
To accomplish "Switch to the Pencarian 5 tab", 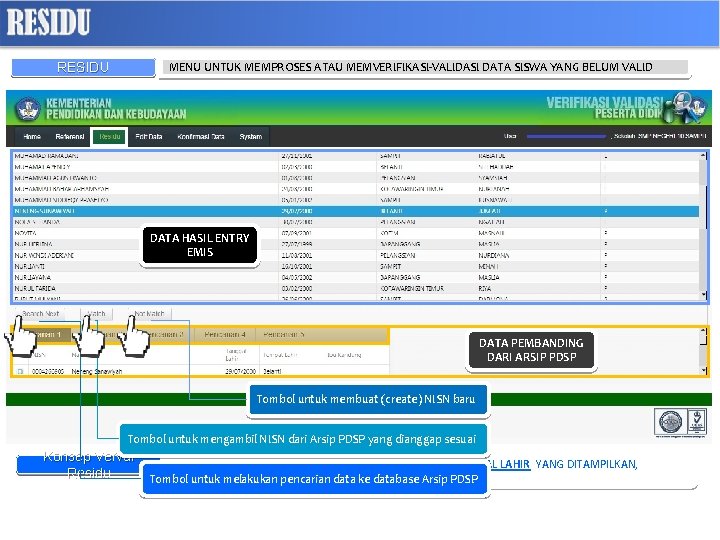I will click(x=284, y=335).
